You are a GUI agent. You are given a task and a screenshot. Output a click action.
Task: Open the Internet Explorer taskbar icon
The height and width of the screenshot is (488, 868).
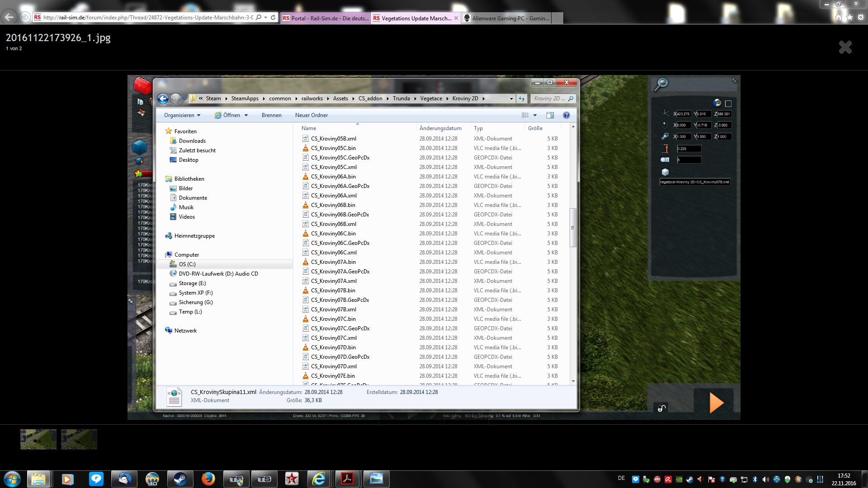click(x=319, y=479)
